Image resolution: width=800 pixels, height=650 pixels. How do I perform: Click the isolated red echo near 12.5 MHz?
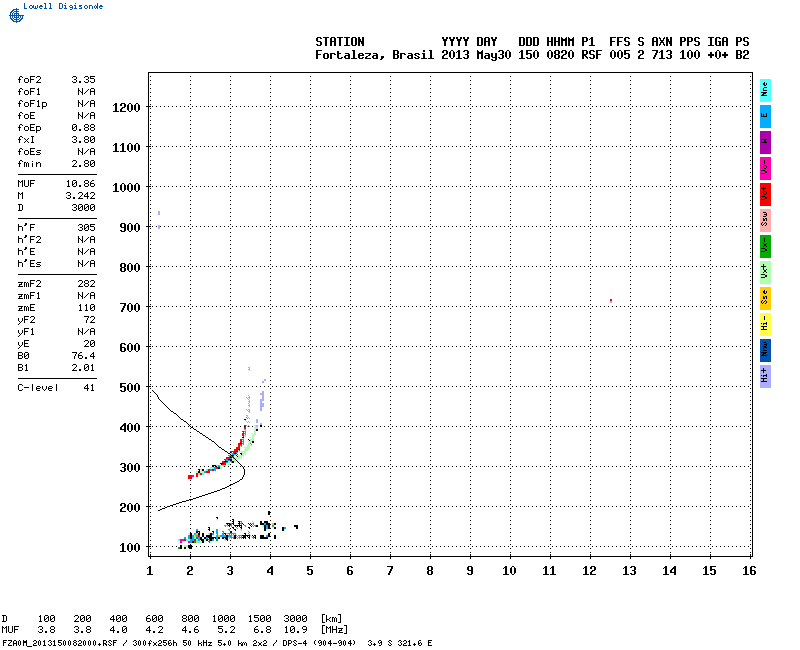click(611, 301)
